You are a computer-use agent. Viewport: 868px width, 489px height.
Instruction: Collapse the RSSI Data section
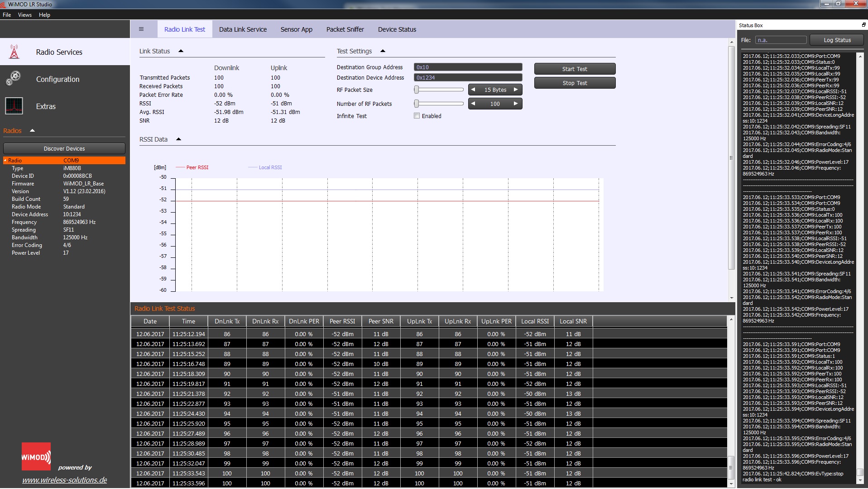(x=178, y=139)
